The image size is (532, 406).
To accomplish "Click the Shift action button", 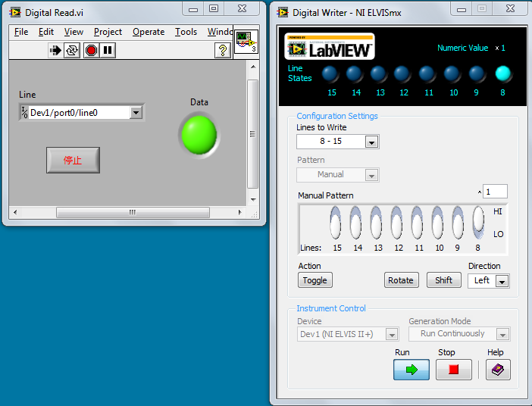I will coord(444,280).
